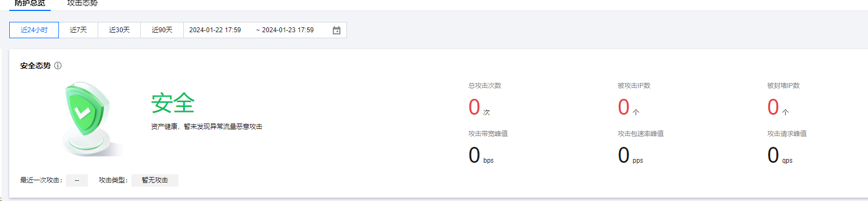
Task: Click the 攻击带宽峰值 bps value
Action: [481, 155]
